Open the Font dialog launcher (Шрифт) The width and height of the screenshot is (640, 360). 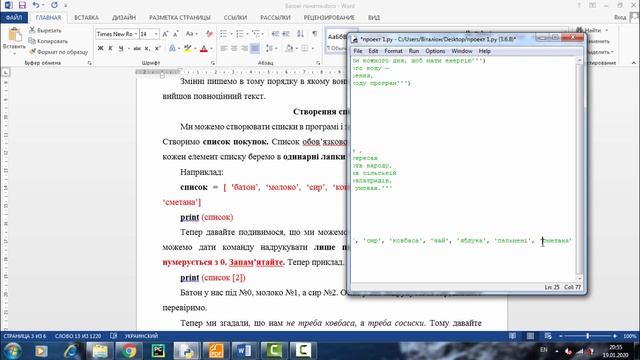pyautogui.click(x=213, y=63)
